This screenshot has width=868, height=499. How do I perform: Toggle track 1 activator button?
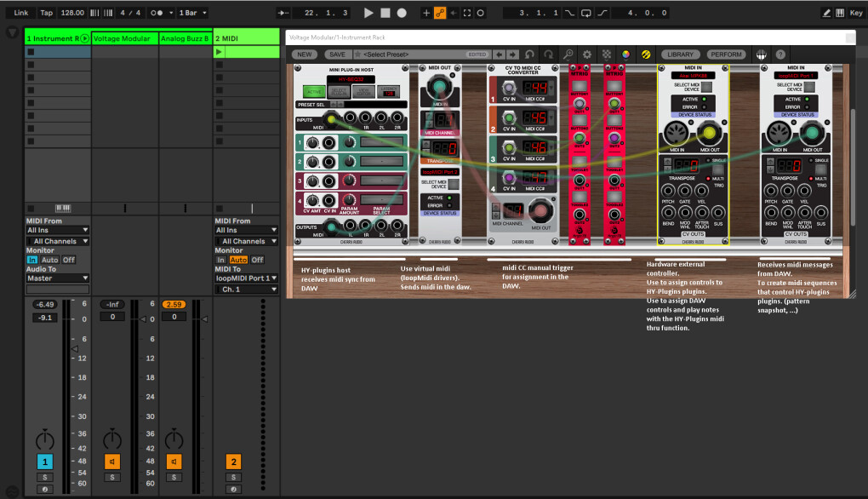pos(44,462)
